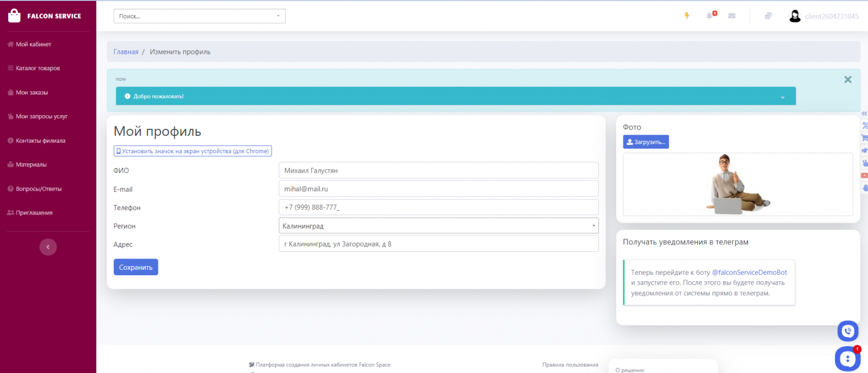Click the "Изменить профиль" breadcrumb text
This screenshot has width=868, height=373.
point(180,52)
